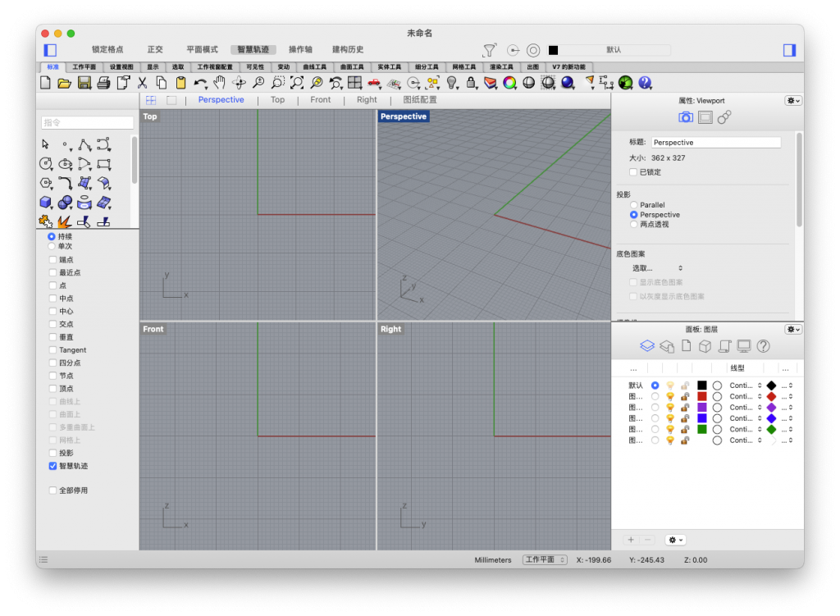Cut selection with the scissors icon
Image resolution: width=840 pixels, height=616 pixels.
[x=143, y=83]
